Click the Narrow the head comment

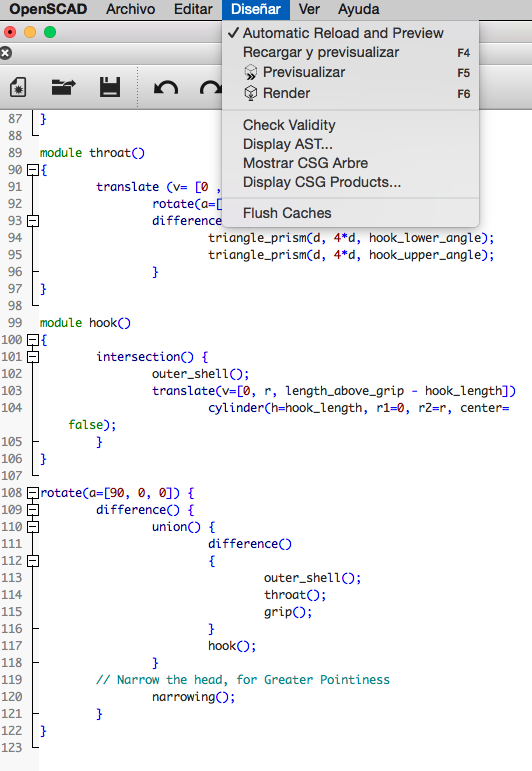243,680
